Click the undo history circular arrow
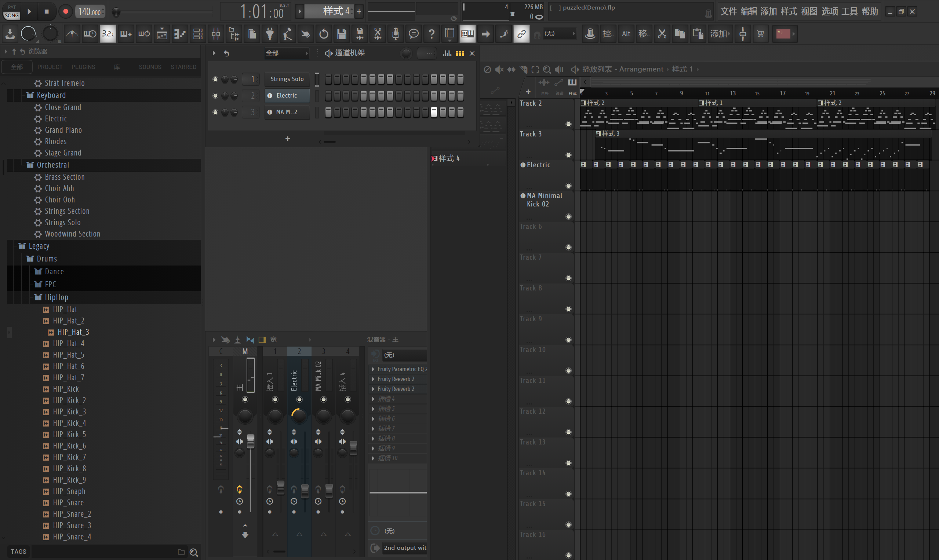This screenshot has height=560, width=939. 324,34
